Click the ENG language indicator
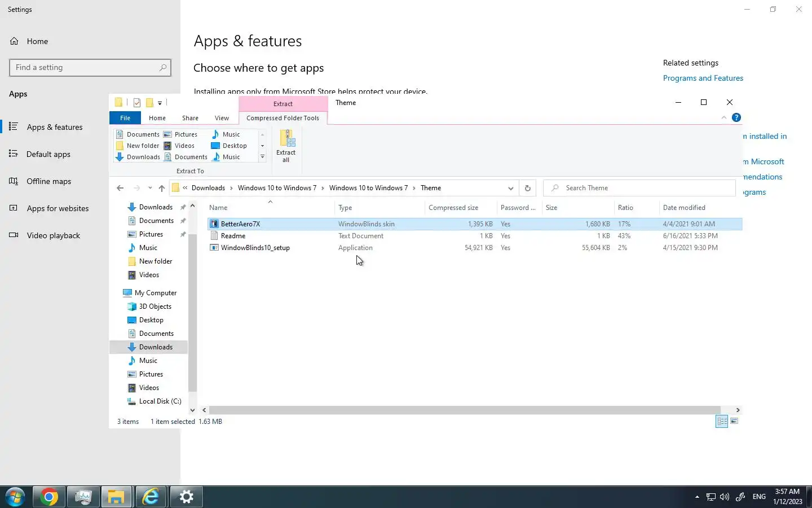 pyautogui.click(x=759, y=497)
